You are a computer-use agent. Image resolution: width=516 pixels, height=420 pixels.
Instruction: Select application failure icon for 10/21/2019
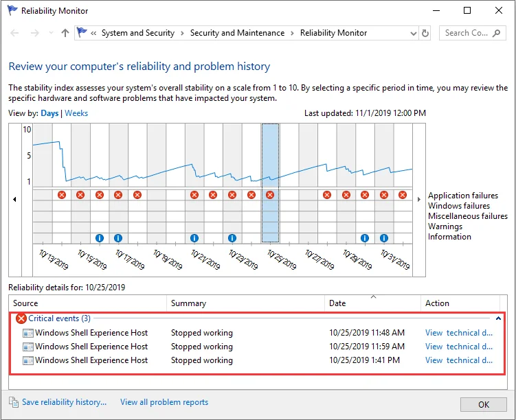(x=194, y=195)
